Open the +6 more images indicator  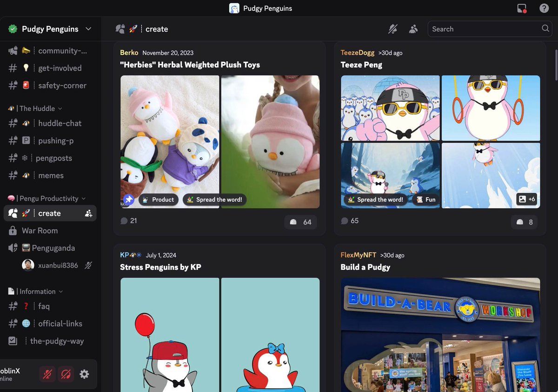click(x=527, y=199)
